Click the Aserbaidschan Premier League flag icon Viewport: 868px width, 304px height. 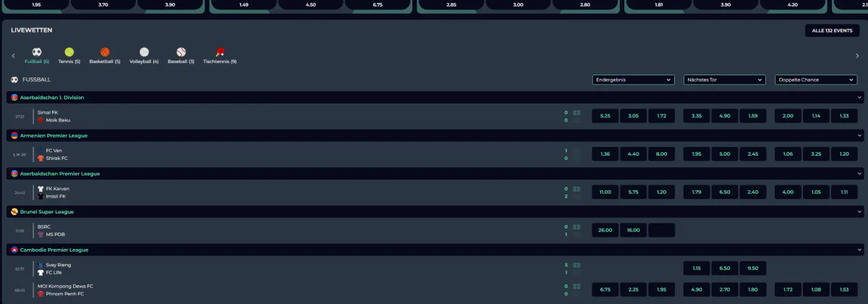[x=14, y=174]
